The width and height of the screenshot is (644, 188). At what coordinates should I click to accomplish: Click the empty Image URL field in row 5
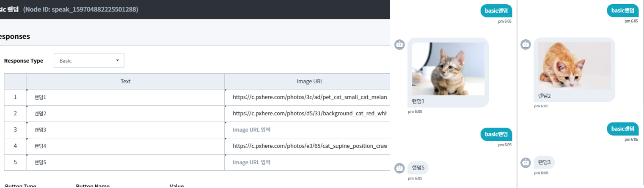(x=307, y=162)
